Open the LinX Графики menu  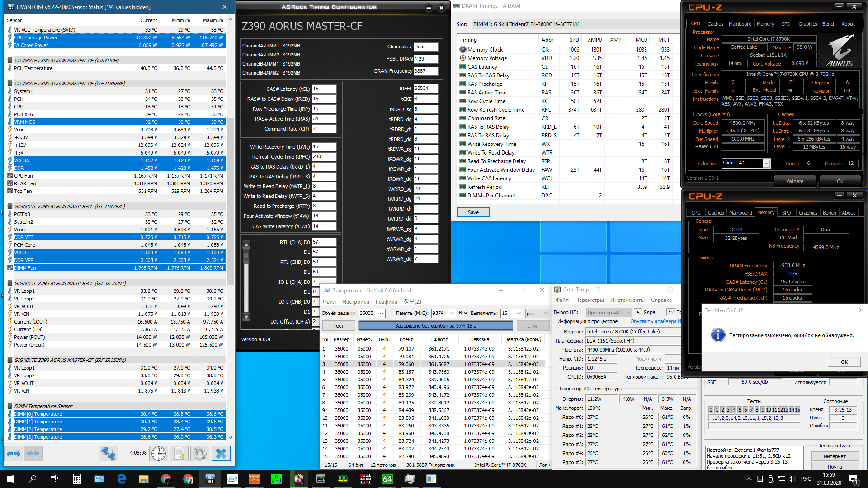[x=387, y=302]
